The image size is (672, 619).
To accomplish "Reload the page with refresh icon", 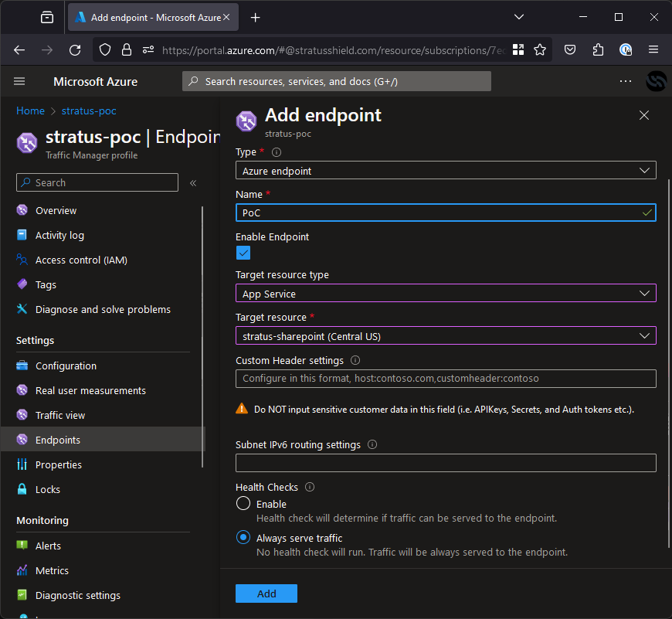I will point(75,50).
